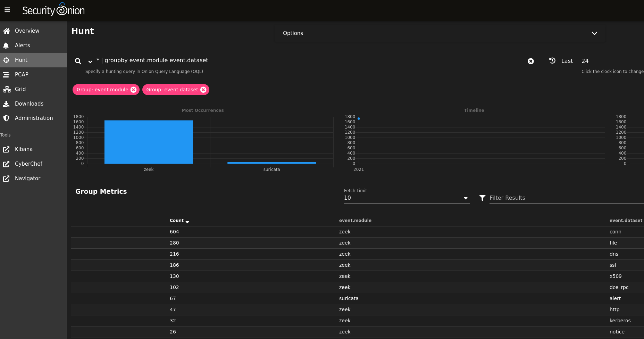644x339 pixels.
Task: Click the ssl dataset cell
Action: [613, 265]
